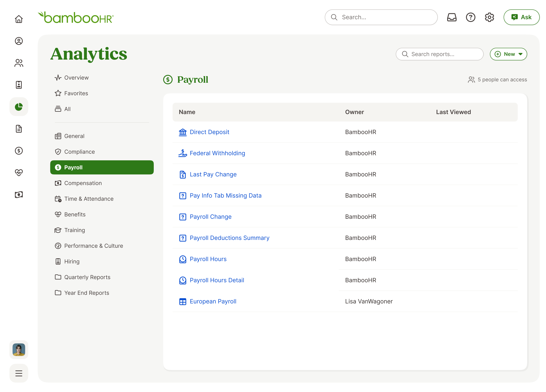Click the BambooHR logo
Image resolution: width=546 pixels, height=392 pixels.
pyautogui.click(x=76, y=18)
